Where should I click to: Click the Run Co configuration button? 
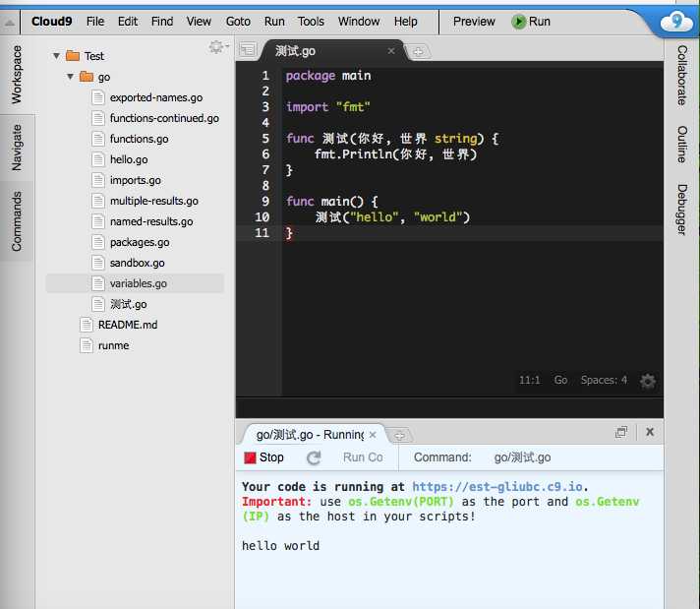363,457
